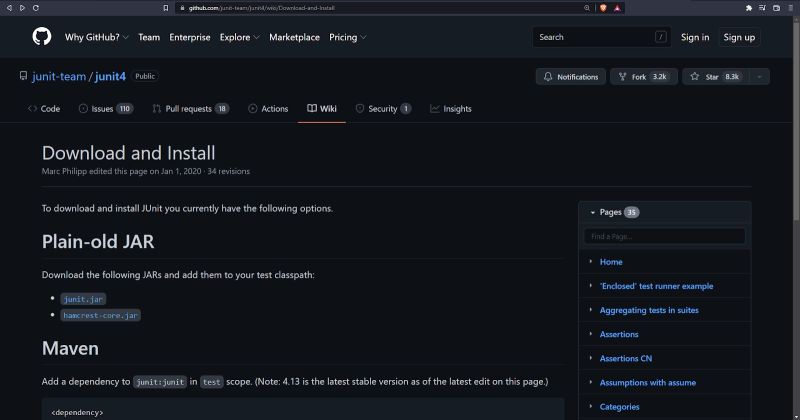Collapse the Pages section in sidebar

point(593,212)
